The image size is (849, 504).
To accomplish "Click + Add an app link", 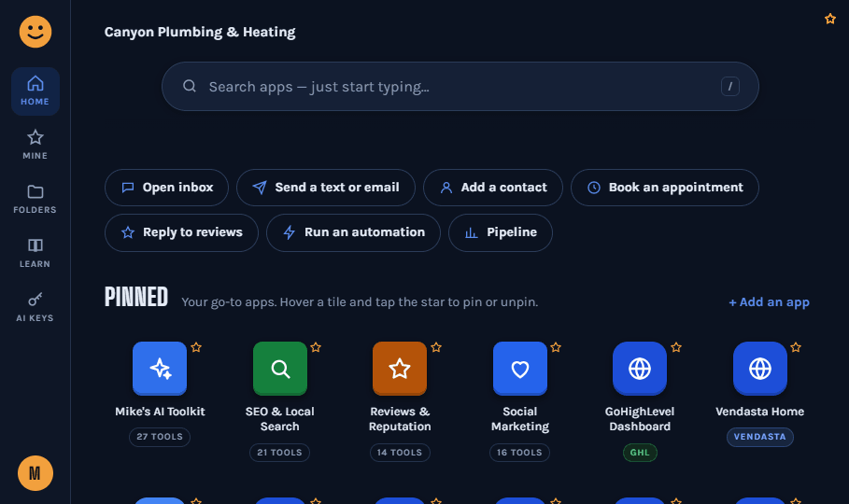I will (x=769, y=302).
